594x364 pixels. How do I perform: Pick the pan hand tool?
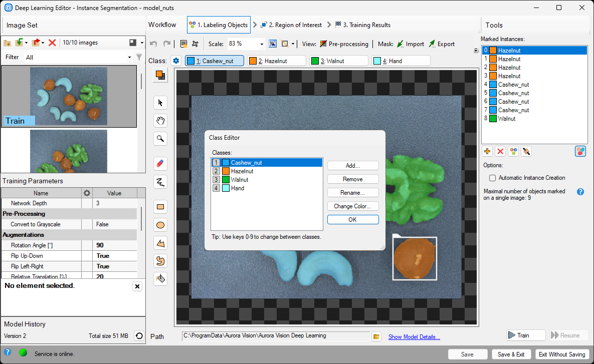(160, 121)
